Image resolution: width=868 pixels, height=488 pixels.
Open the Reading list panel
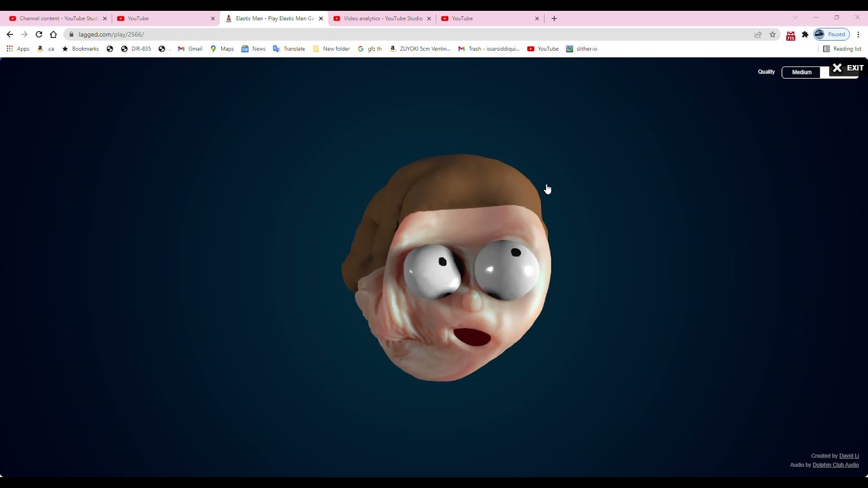pos(842,49)
